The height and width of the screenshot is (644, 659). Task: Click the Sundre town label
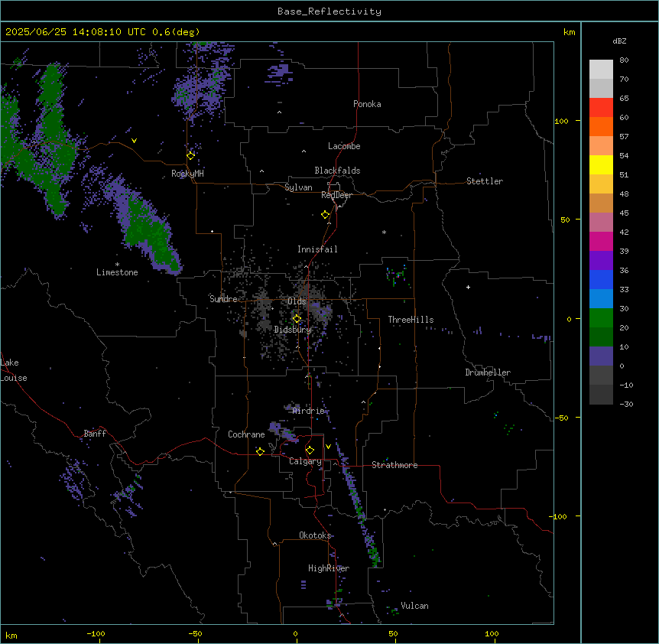coord(223,299)
